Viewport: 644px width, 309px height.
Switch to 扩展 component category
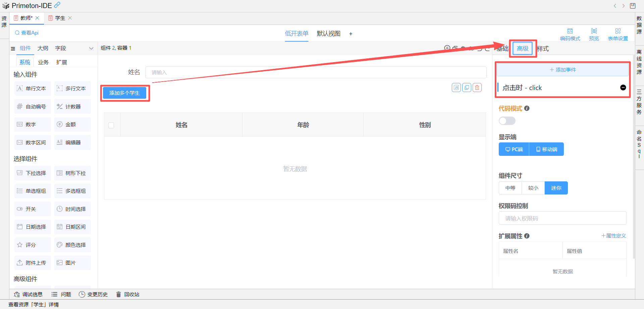(x=62, y=62)
